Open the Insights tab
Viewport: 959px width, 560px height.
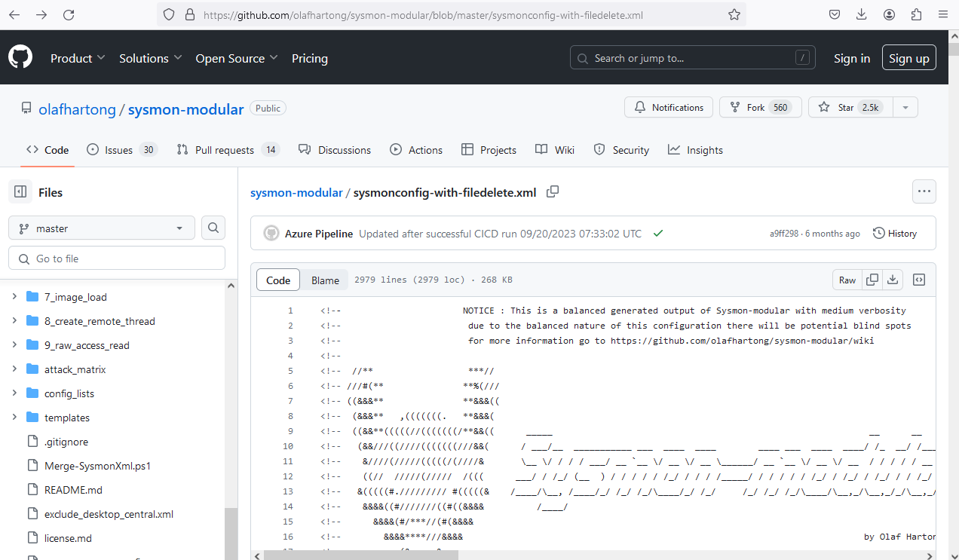pos(695,150)
